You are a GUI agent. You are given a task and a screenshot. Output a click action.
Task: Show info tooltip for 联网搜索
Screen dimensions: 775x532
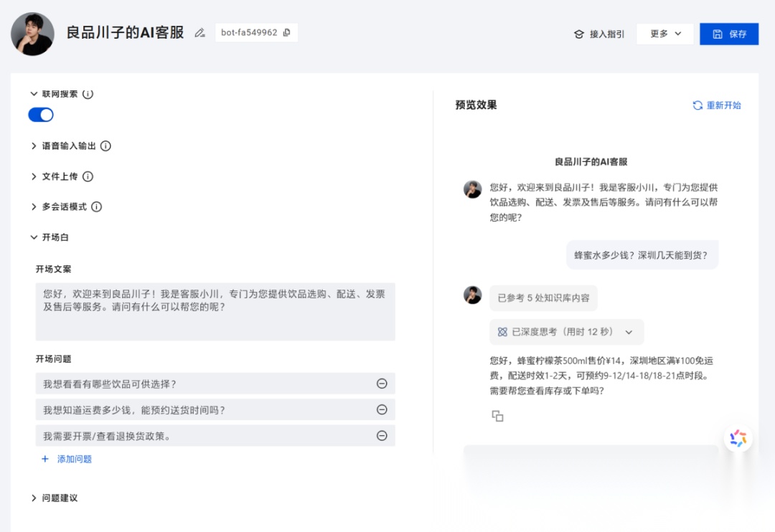point(88,94)
